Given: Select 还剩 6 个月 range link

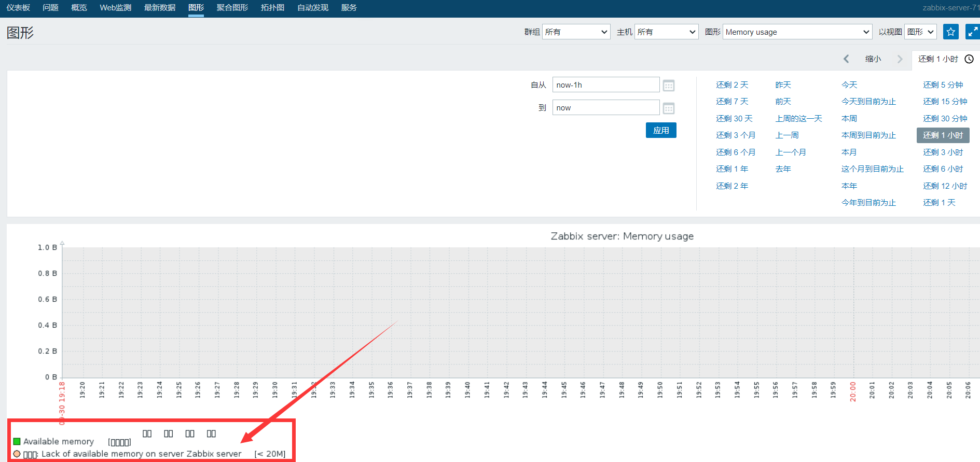Looking at the screenshot, I should [736, 152].
